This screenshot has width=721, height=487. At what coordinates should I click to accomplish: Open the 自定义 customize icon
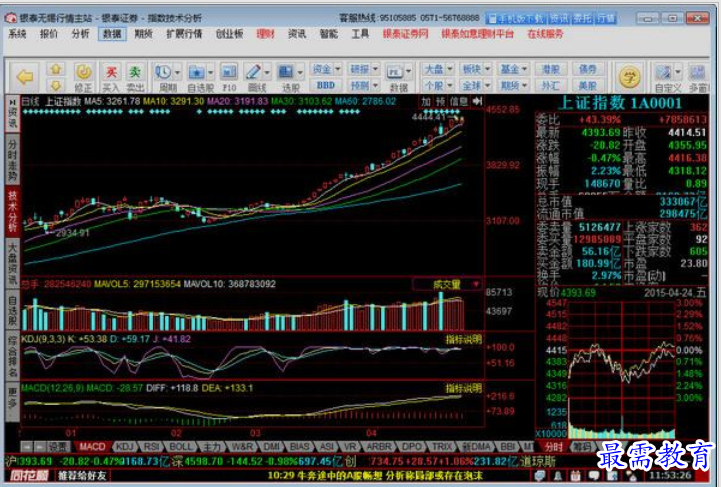(664, 73)
